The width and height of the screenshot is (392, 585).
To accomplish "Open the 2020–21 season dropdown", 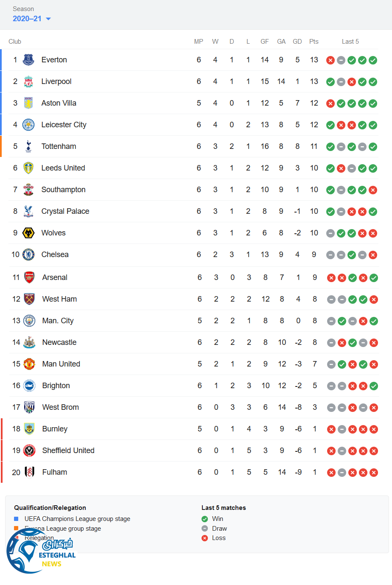I will [32, 19].
